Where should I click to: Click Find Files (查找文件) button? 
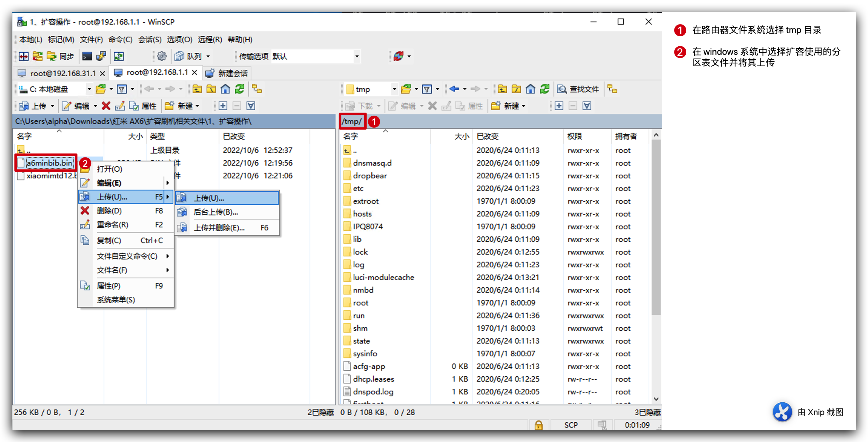coord(578,89)
